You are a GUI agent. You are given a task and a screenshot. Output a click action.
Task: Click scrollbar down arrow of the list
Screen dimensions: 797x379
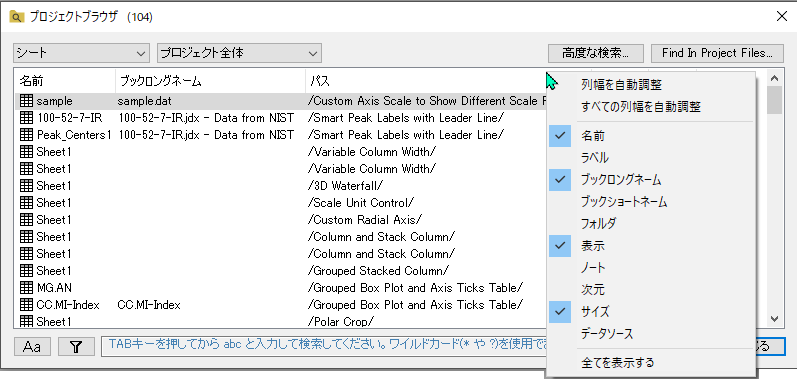774,319
